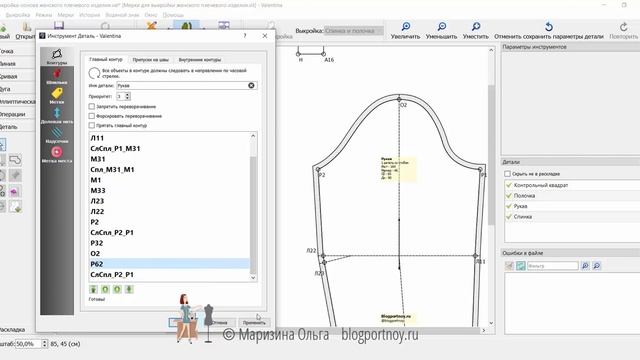Viewport: 640px width, 360px height.
Task: Click the Открыть open file icon
Action: coord(27,27)
